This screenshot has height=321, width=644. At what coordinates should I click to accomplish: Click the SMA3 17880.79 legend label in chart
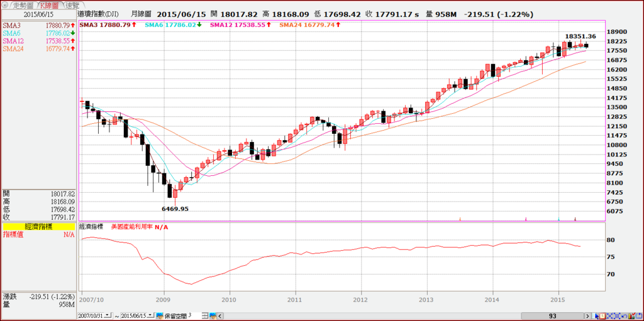tap(109, 24)
